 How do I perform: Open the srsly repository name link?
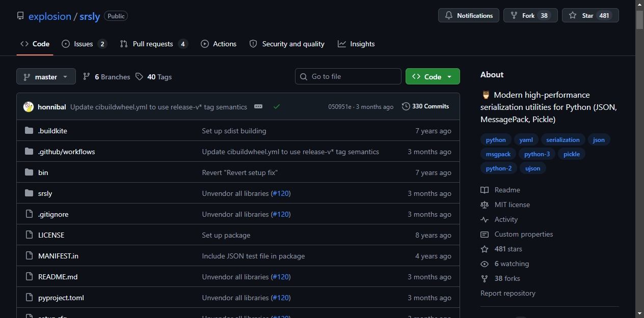tap(90, 16)
